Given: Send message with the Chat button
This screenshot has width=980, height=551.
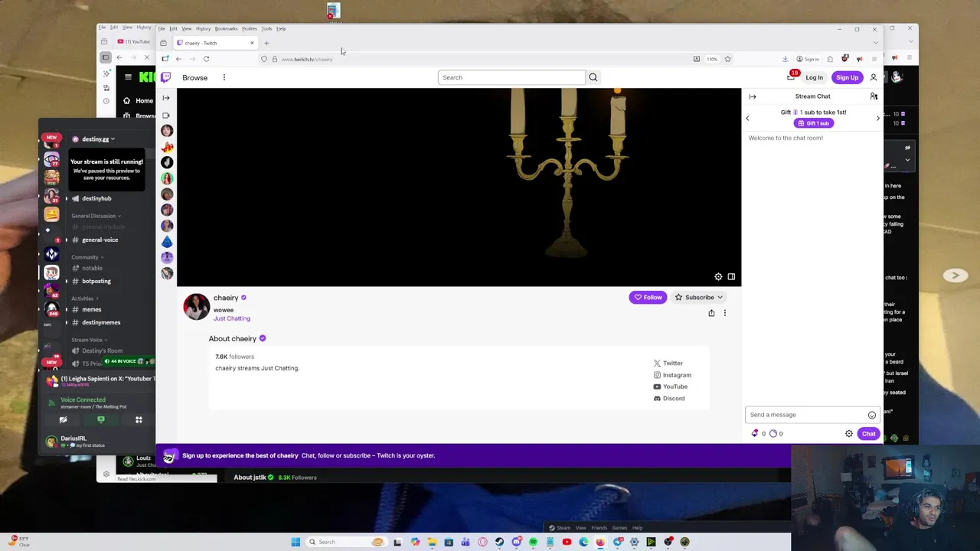Looking at the screenshot, I should (x=868, y=434).
